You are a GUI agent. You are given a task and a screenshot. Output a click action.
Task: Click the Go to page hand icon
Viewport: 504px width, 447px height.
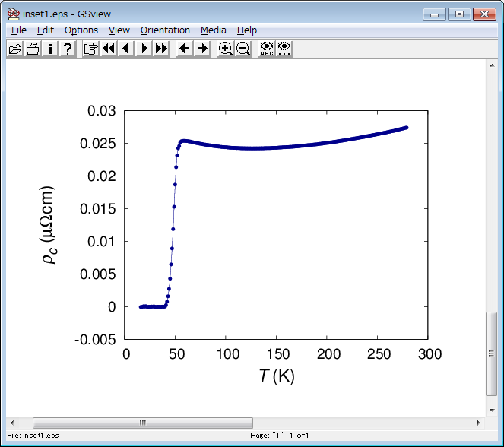90,49
